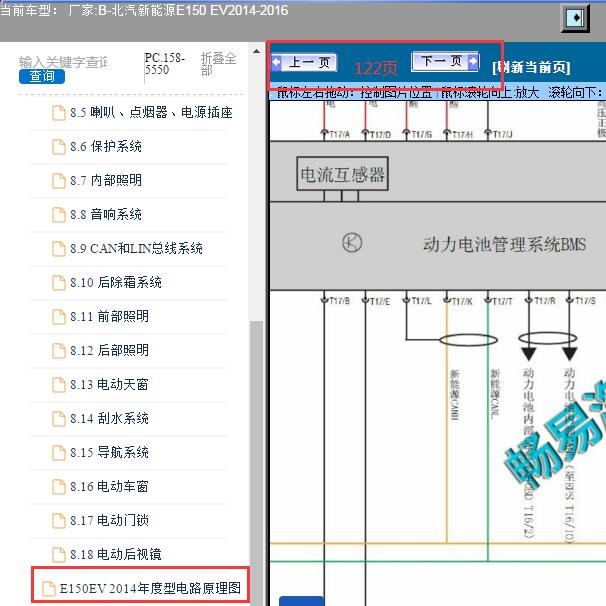
Task: Open 8.10 后除霜系统 entry
Action: 116,283
